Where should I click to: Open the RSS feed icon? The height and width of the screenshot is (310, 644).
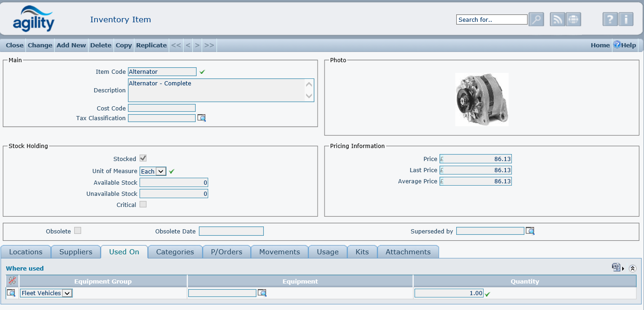[x=557, y=19]
